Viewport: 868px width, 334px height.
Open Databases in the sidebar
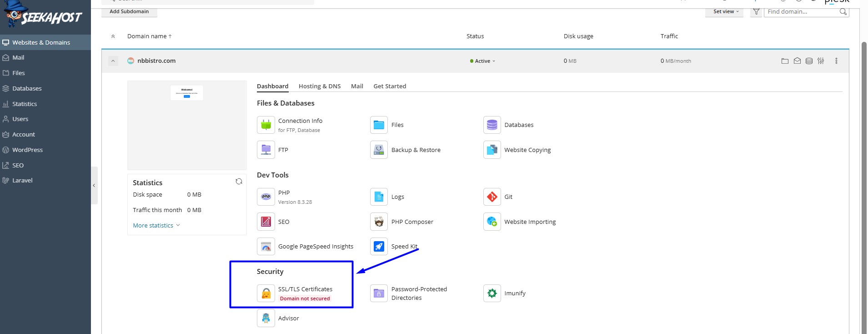point(45,88)
